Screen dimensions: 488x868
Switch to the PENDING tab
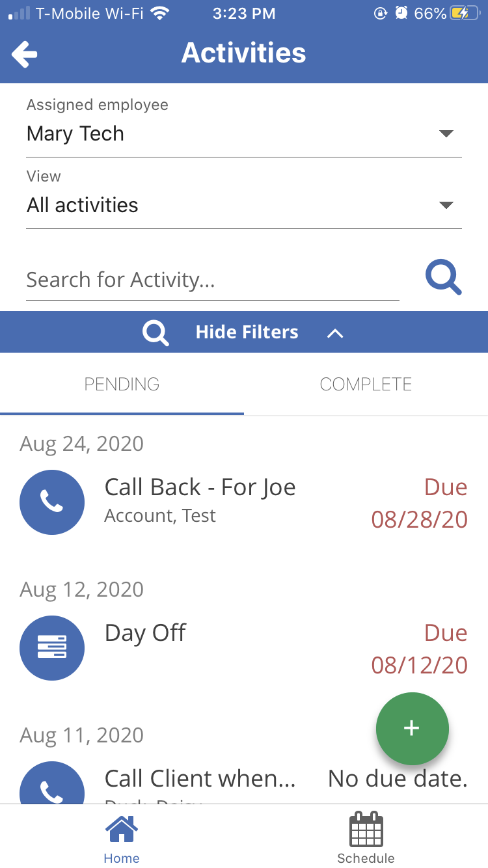122,385
